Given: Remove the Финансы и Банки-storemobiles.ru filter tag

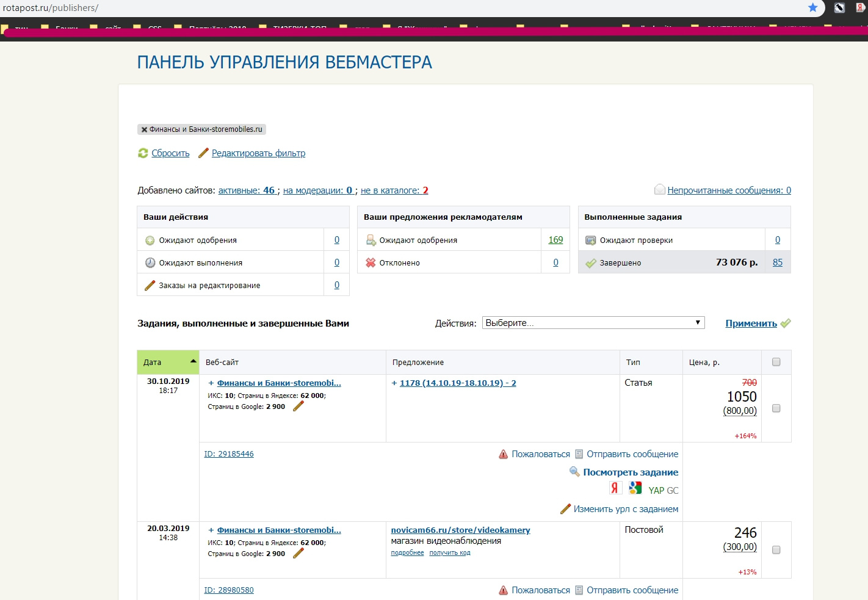Looking at the screenshot, I should point(144,129).
